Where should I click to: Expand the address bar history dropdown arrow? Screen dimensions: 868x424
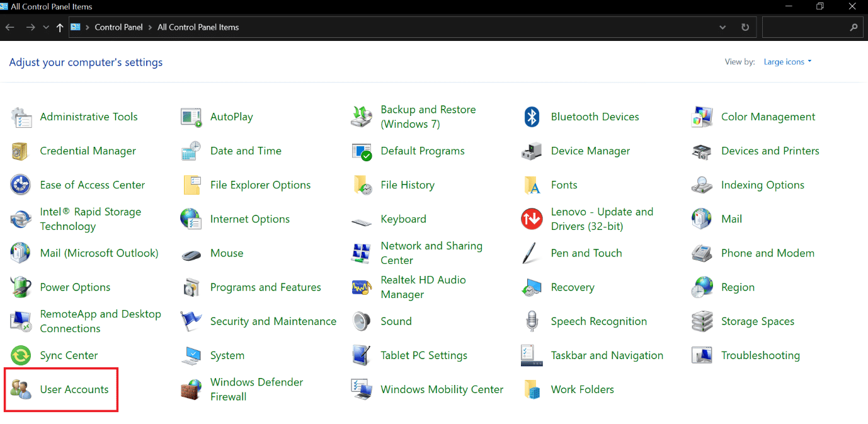(x=722, y=28)
